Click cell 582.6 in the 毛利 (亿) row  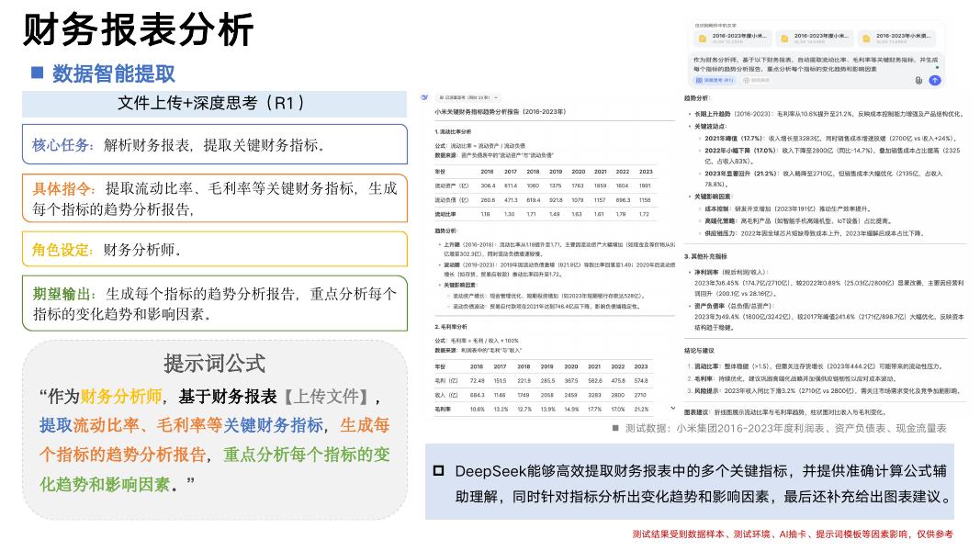tap(595, 380)
